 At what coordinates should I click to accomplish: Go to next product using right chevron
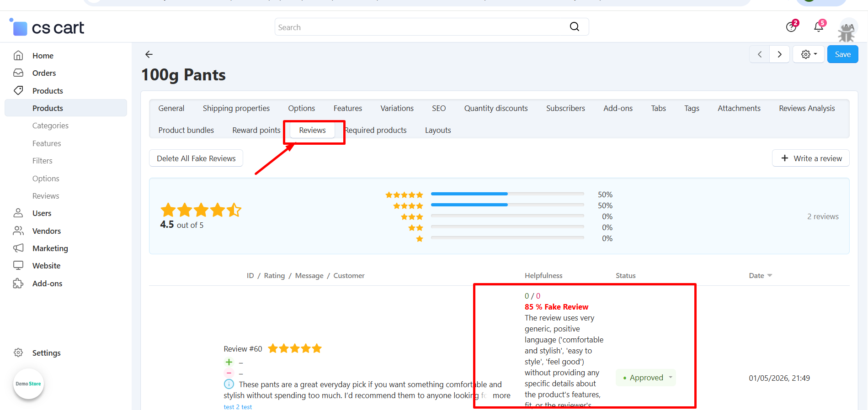pyautogui.click(x=780, y=54)
